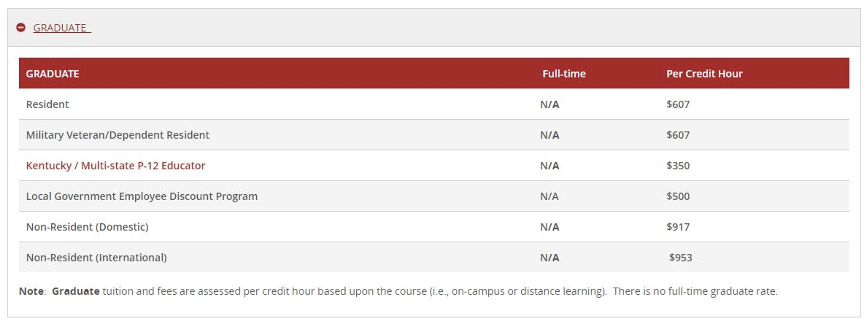The height and width of the screenshot is (324, 868).
Task: Click the $607 Resident per credit rate
Action: (x=678, y=104)
